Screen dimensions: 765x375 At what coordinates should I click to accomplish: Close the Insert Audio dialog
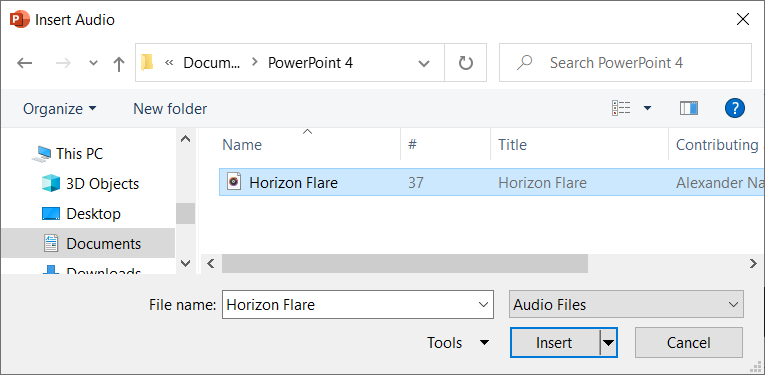[743, 19]
